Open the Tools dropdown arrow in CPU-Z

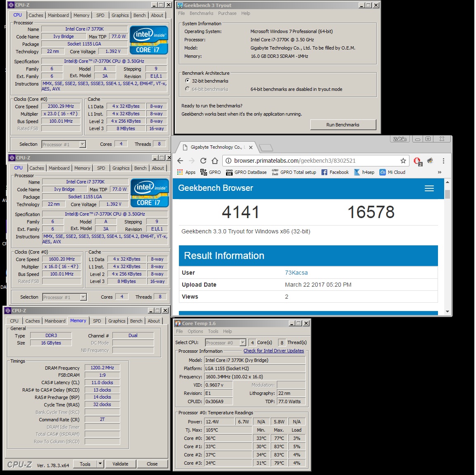point(100,464)
